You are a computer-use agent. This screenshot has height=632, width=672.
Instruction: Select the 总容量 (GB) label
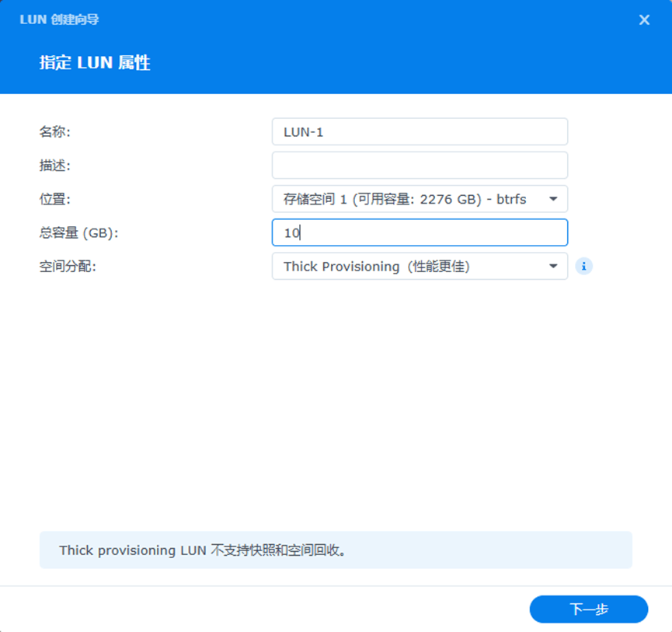pos(79,232)
